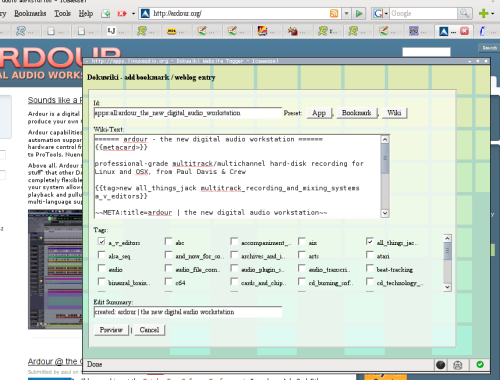Open the Tools menu
The width and height of the screenshot is (500, 380).
tap(63, 14)
